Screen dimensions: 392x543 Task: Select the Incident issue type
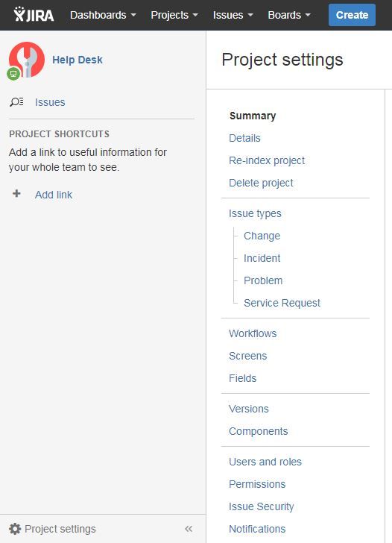click(x=262, y=258)
